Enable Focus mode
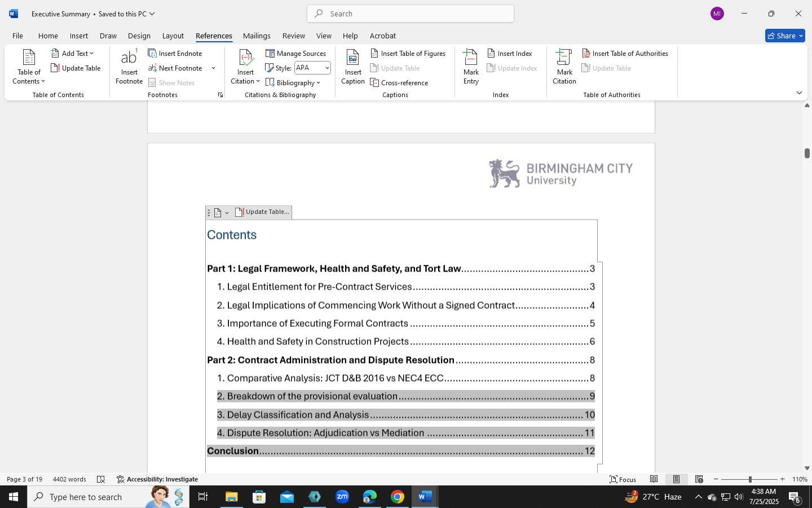The width and height of the screenshot is (812, 508). [623, 479]
